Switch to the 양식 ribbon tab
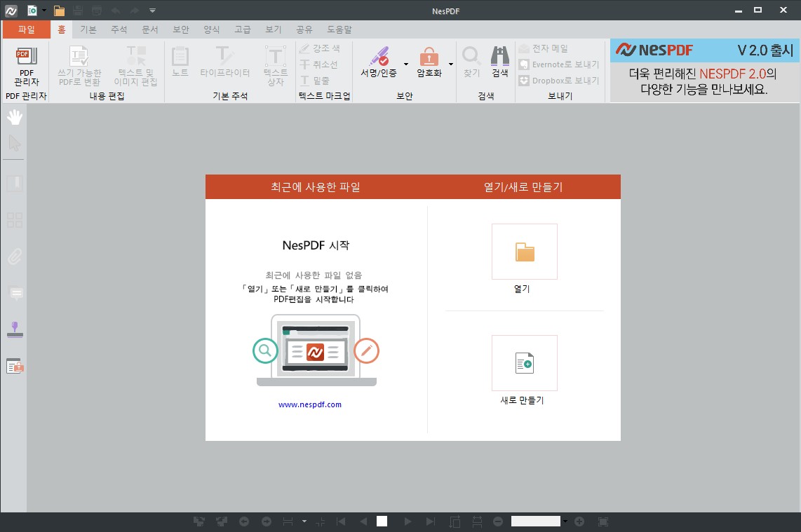Screen dimensions: 801x532 212,29
